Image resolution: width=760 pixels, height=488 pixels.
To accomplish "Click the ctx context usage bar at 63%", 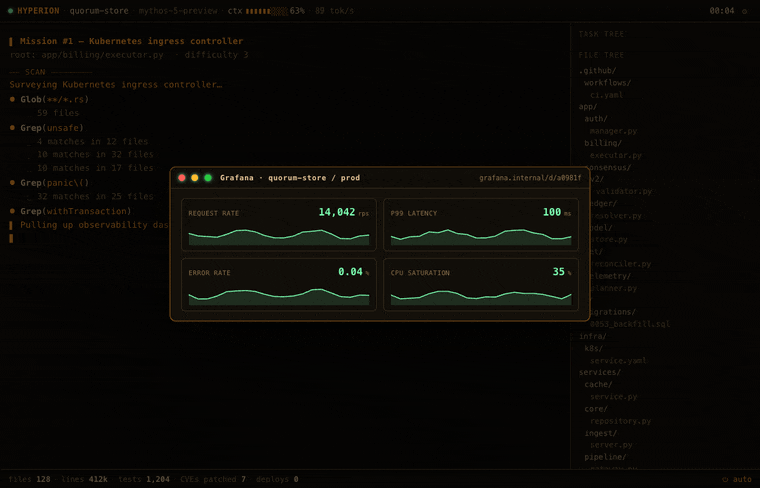I will click(267, 11).
